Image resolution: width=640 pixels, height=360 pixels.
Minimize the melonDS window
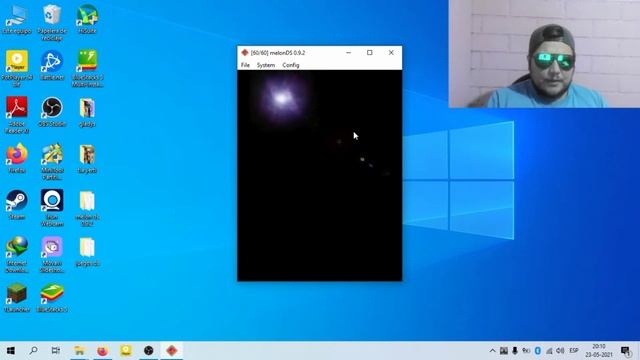[x=348, y=53]
